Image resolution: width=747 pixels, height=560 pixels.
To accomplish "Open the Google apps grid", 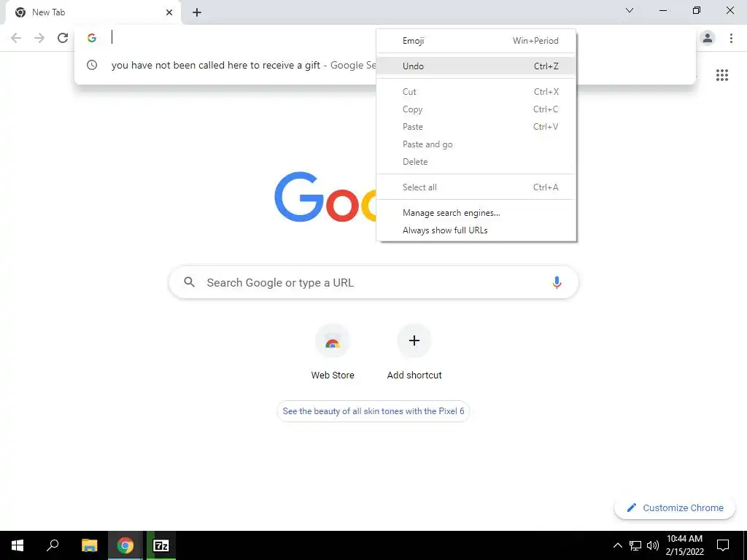I will click(x=721, y=75).
